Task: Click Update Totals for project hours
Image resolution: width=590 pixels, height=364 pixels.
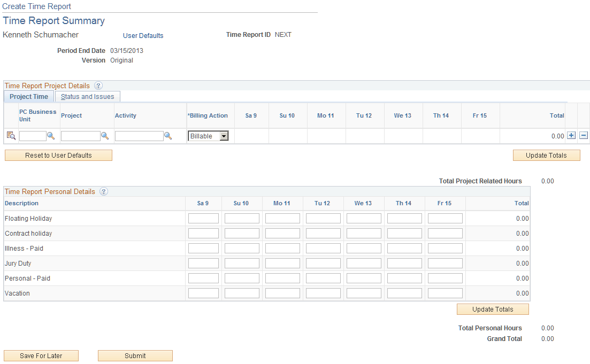Action: coord(546,155)
